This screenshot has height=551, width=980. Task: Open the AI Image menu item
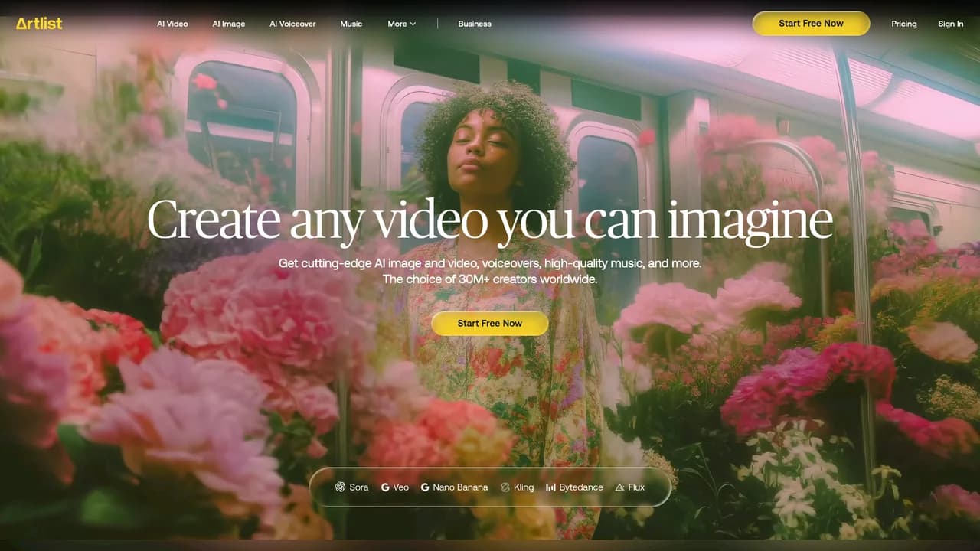[229, 24]
